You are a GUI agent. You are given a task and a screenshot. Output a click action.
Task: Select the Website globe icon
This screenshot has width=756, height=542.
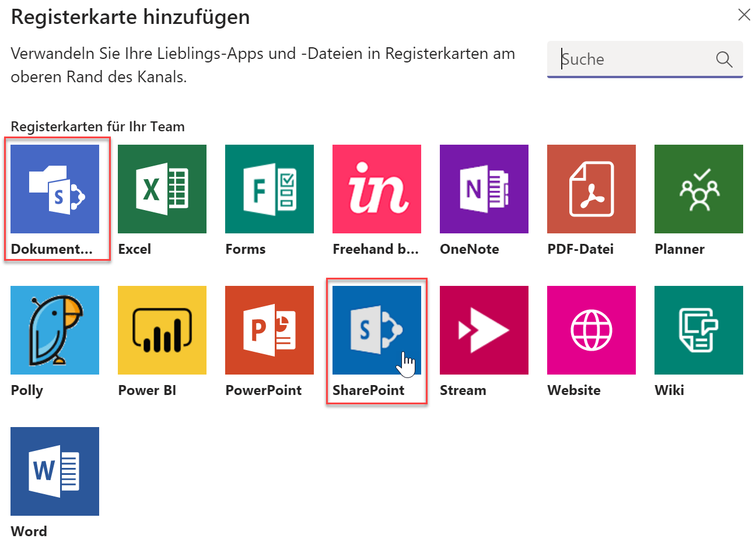point(591,330)
